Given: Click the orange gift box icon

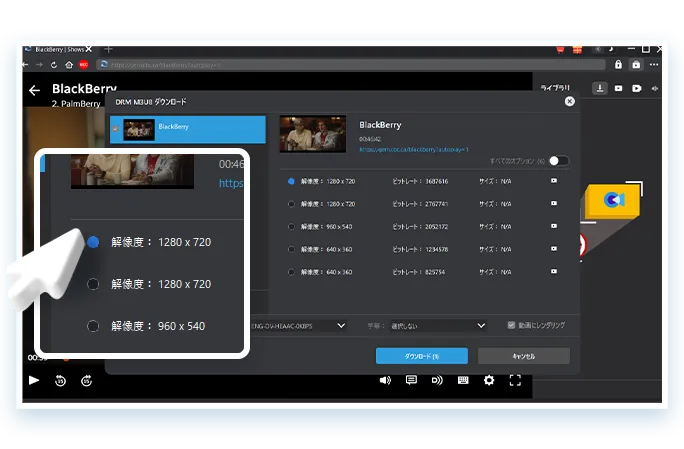Looking at the screenshot, I should point(577,50).
